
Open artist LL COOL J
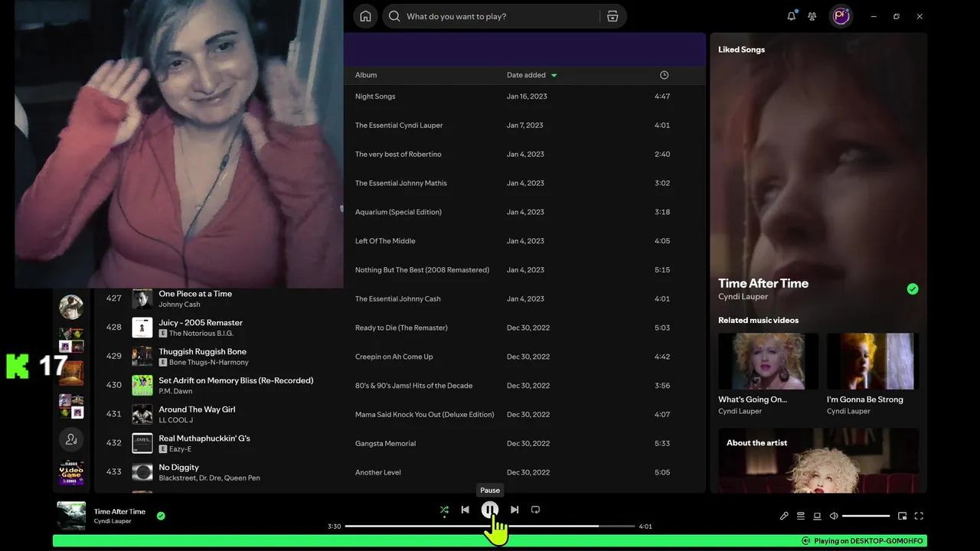[x=176, y=420]
